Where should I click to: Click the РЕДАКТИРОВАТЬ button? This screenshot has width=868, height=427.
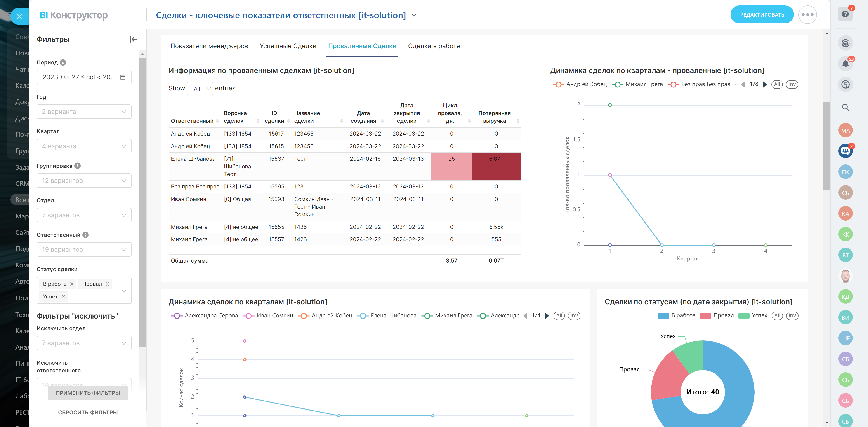click(762, 15)
